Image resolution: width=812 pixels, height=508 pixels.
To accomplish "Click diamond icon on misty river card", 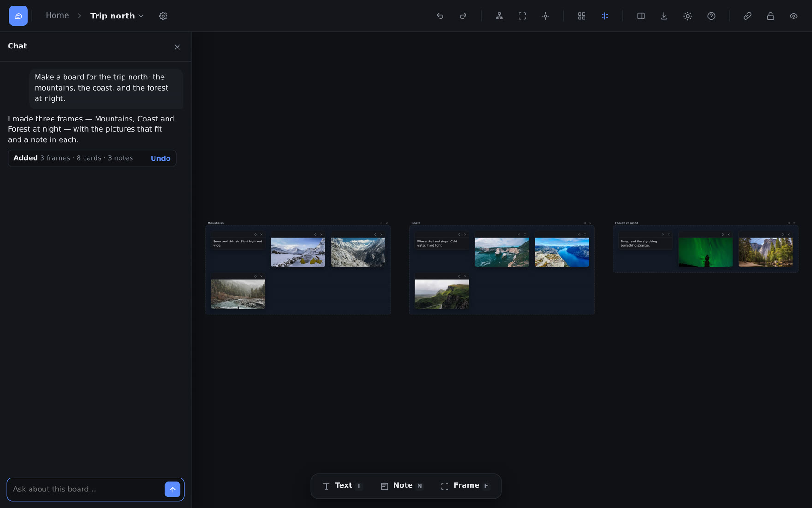I will (x=255, y=276).
